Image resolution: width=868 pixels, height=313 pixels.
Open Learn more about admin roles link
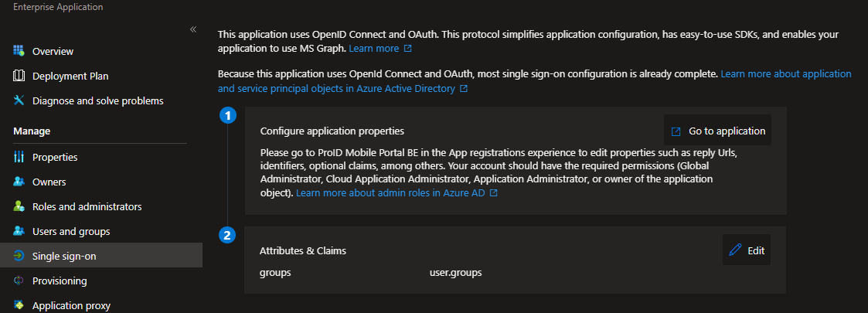pyautogui.click(x=397, y=192)
